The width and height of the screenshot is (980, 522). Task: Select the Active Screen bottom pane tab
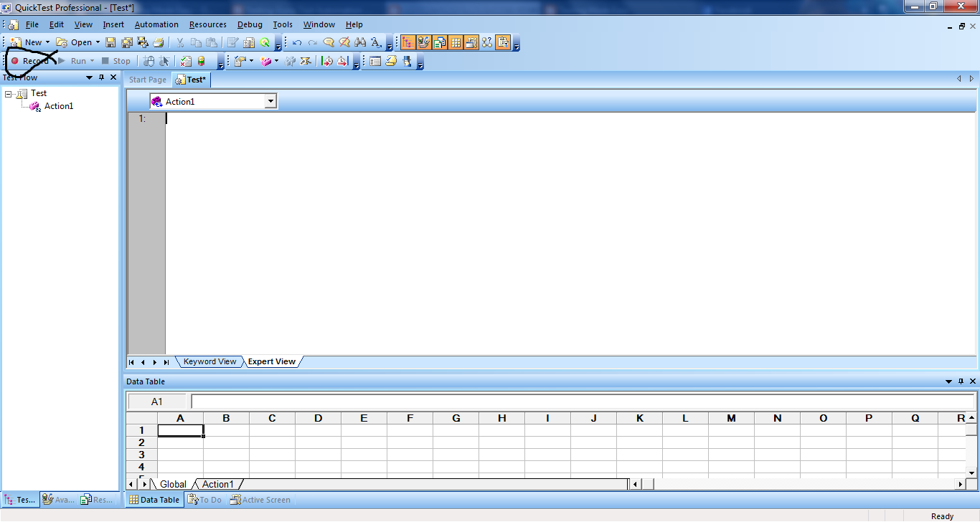click(x=260, y=500)
